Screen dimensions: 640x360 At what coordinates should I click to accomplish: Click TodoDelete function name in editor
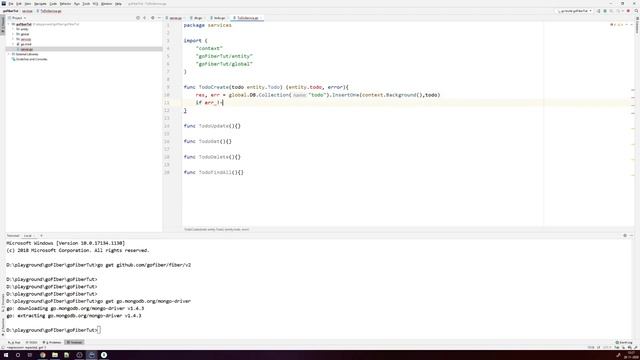[x=214, y=157]
